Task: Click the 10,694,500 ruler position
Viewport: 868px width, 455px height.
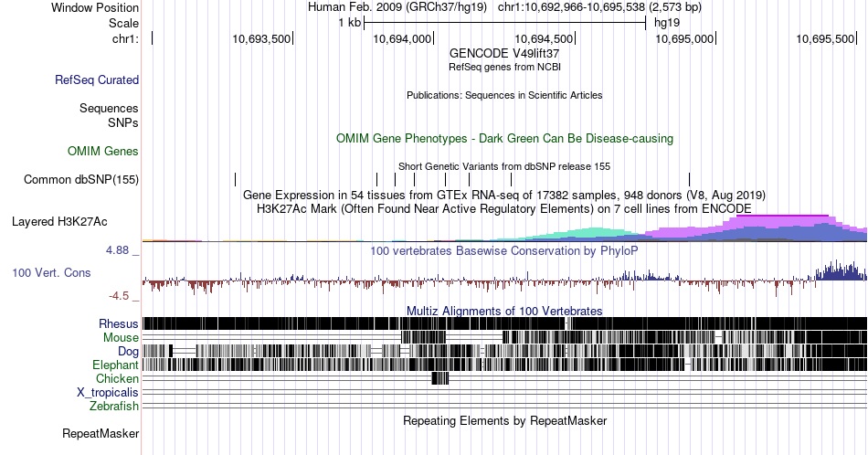Action: pos(544,38)
